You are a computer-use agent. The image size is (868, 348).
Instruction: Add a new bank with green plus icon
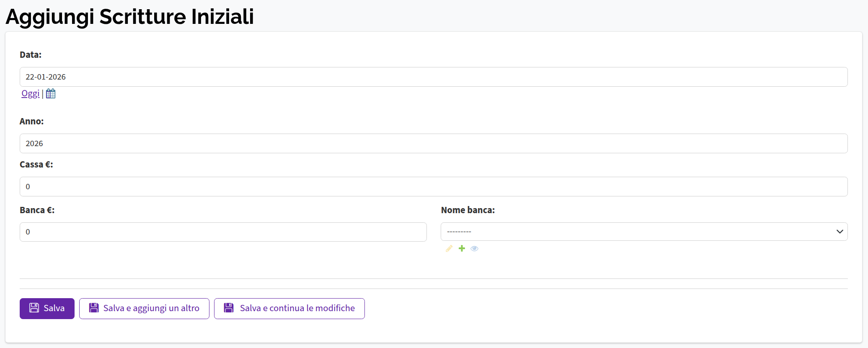coord(462,249)
